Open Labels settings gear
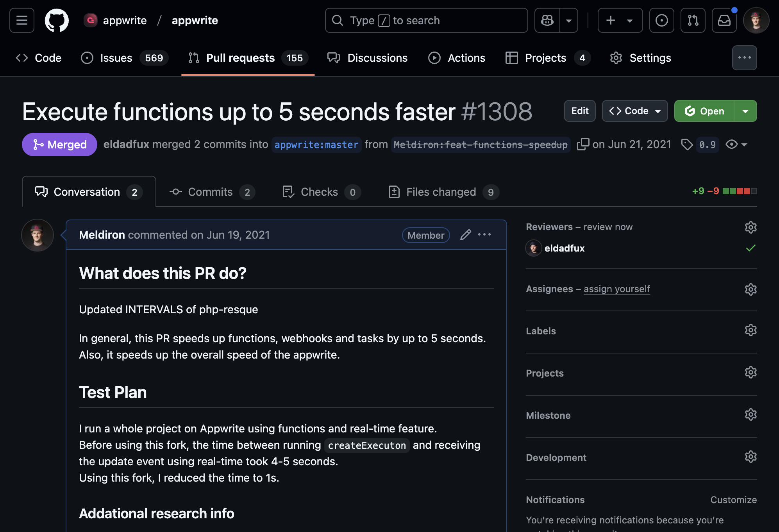779x532 pixels. tap(750, 330)
